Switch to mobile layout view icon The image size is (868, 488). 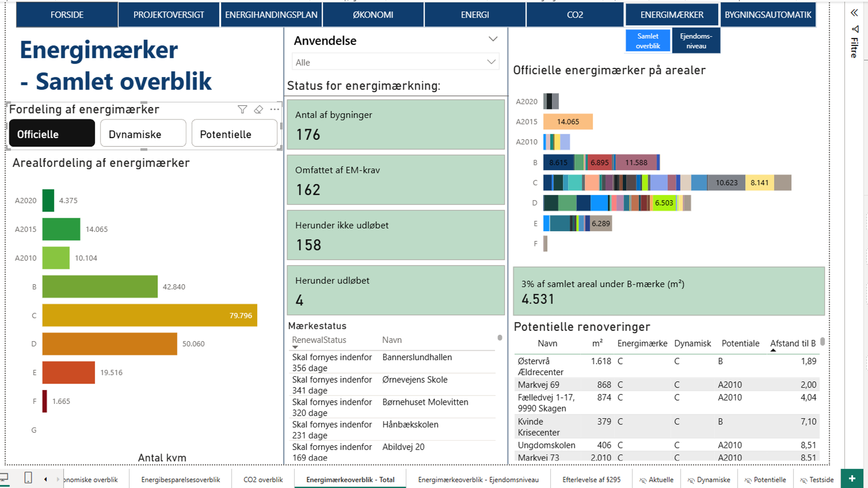pos(28,478)
